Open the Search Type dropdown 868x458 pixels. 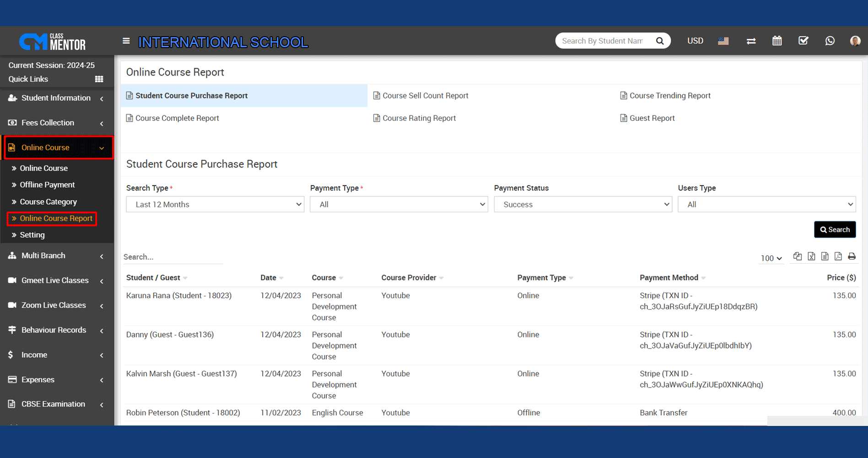tap(215, 204)
